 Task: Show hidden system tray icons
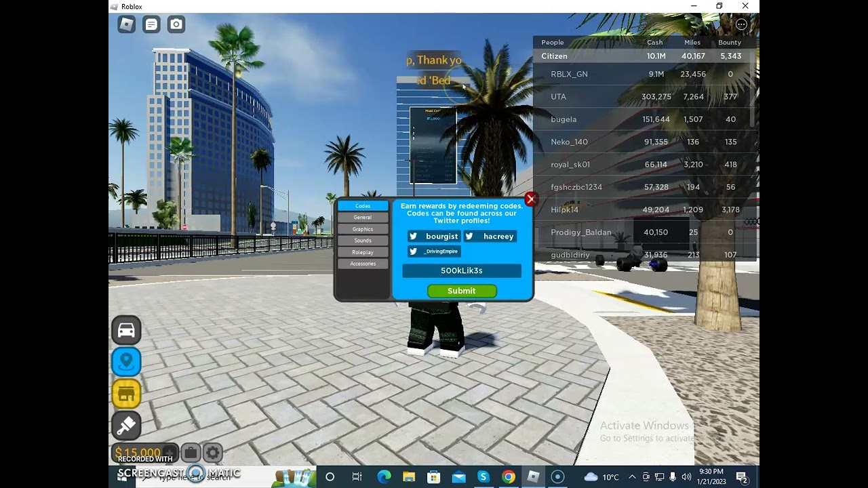(632, 477)
